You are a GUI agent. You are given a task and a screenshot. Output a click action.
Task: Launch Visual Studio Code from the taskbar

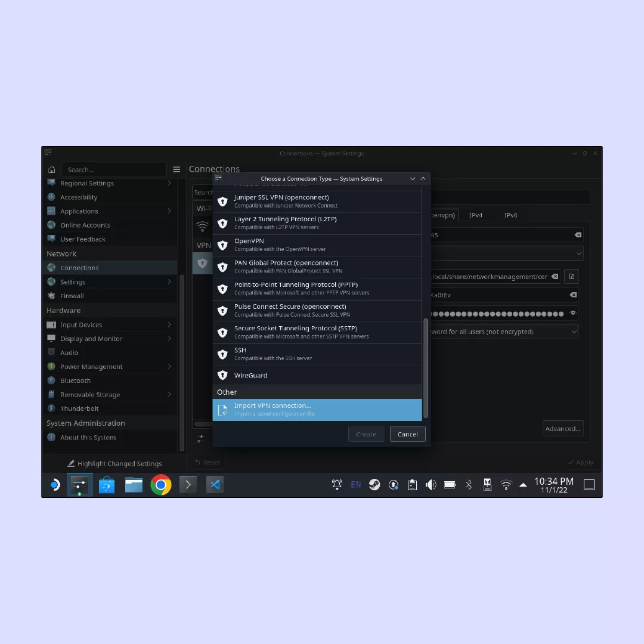pyautogui.click(x=215, y=485)
